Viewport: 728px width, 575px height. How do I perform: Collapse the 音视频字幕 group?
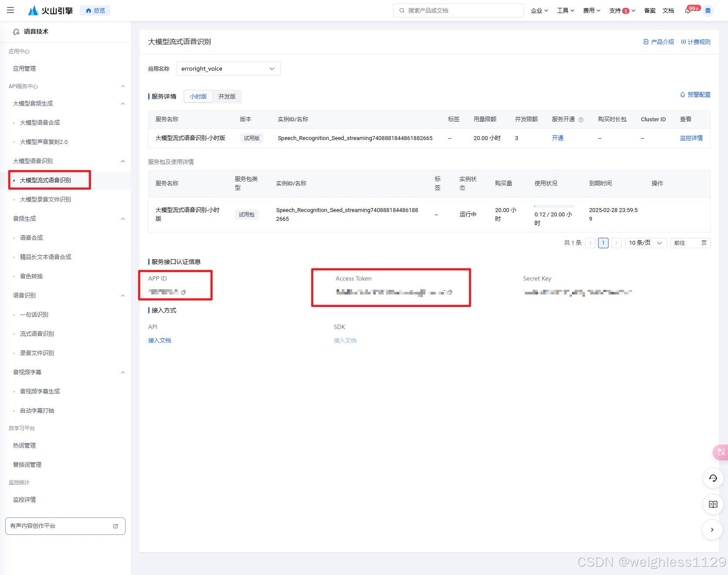tap(123, 373)
